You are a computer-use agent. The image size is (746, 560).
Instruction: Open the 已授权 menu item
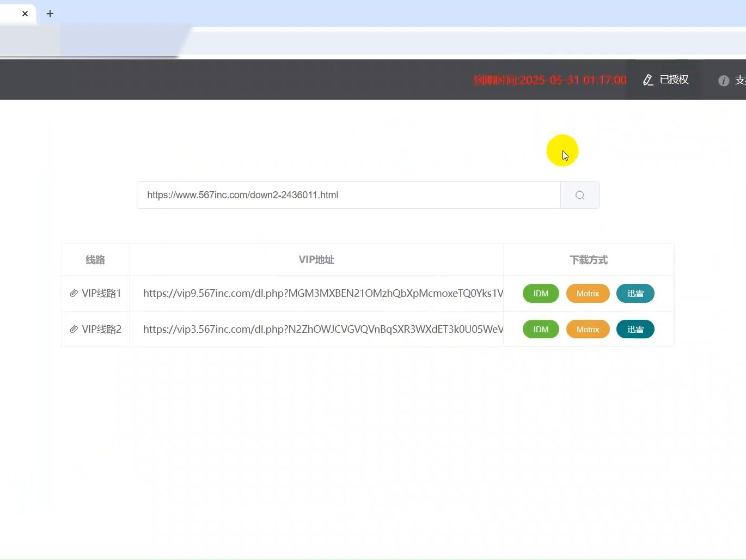(x=665, y=80)
